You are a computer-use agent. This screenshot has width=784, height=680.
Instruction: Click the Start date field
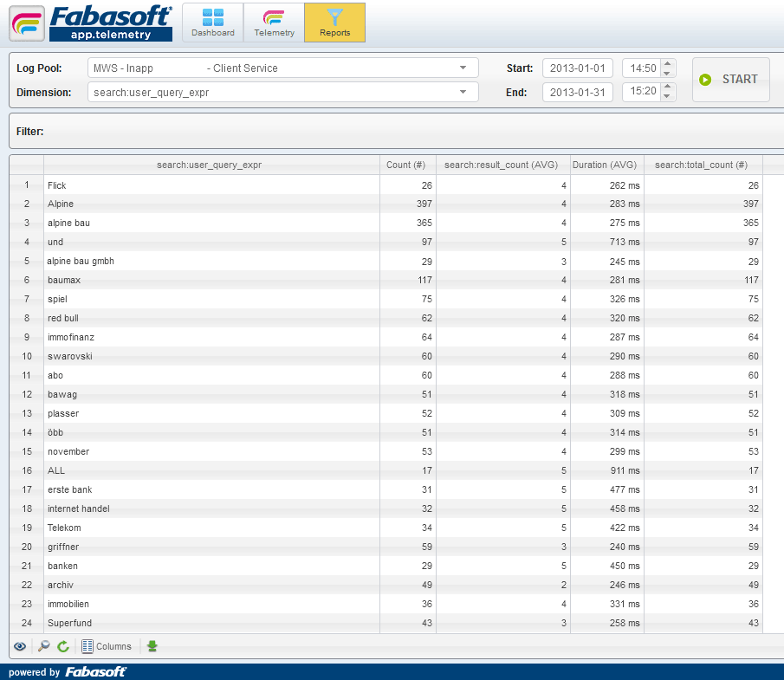tap(578, 68)
